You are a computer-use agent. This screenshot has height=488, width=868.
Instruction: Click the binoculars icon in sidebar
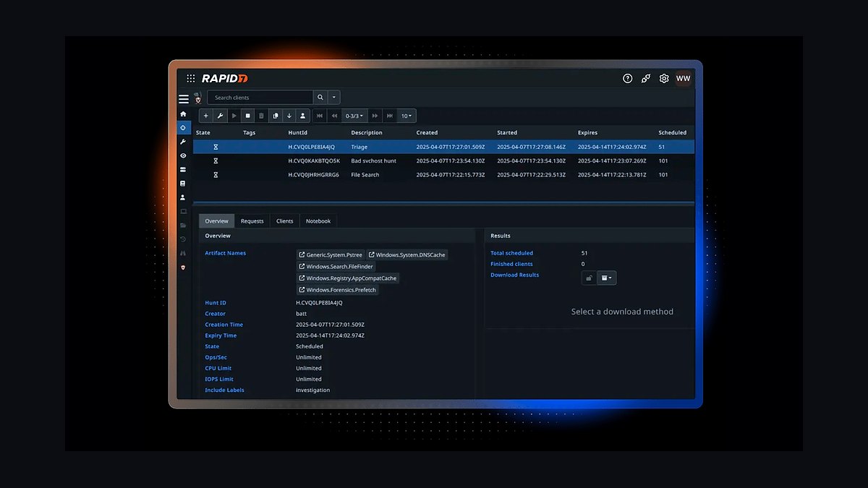[x=183, y=253]
